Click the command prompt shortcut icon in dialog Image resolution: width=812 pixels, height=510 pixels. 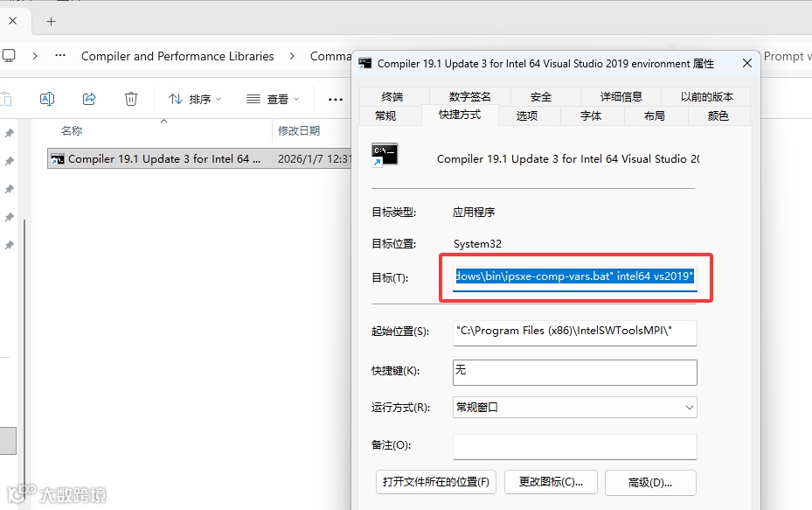pos(385,155)
